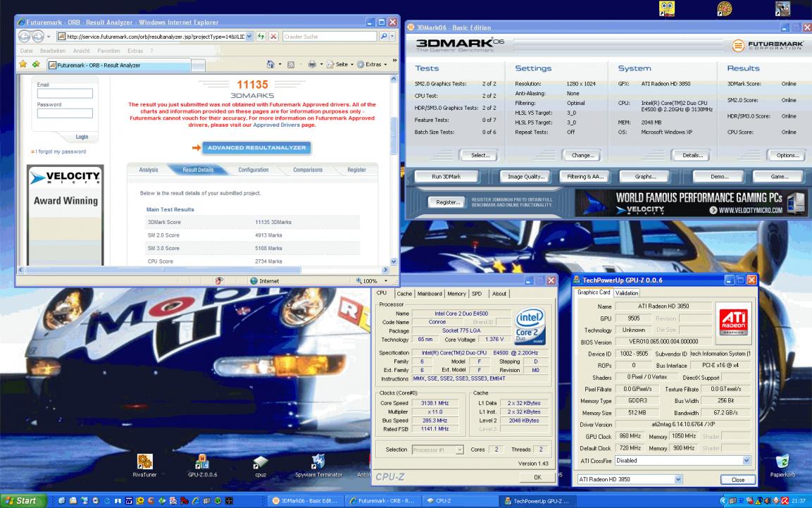This screenshot has width=812, height=508.
Task: Open the Datei menu in Internet Explorer
Action: point(27,51)
